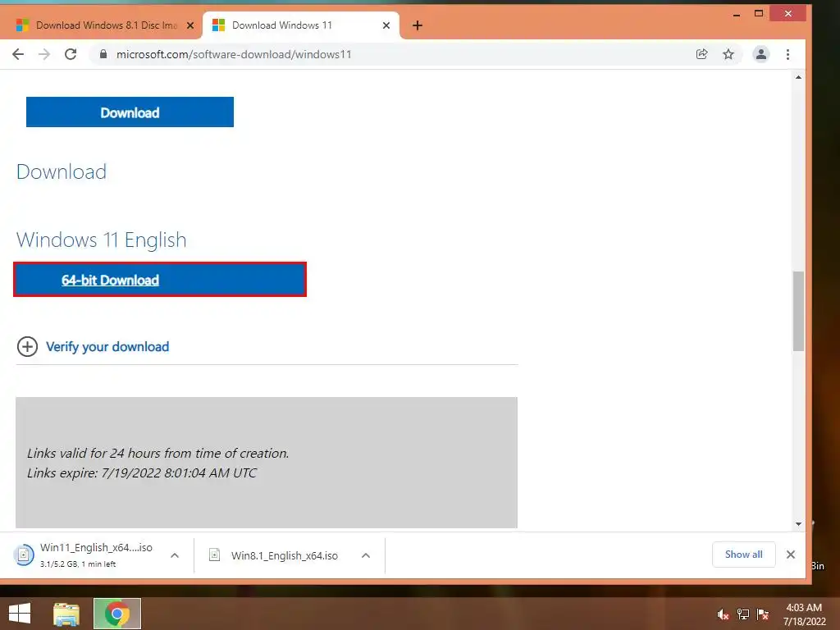Reload the Windows 11 download page
840x630 pixels.
click(71, 54)
